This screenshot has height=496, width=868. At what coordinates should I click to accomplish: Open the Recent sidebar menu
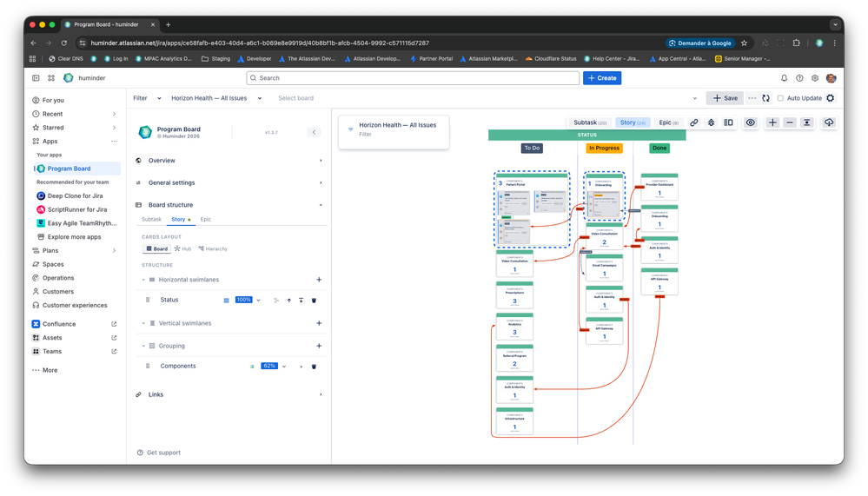tap(75, 114)
